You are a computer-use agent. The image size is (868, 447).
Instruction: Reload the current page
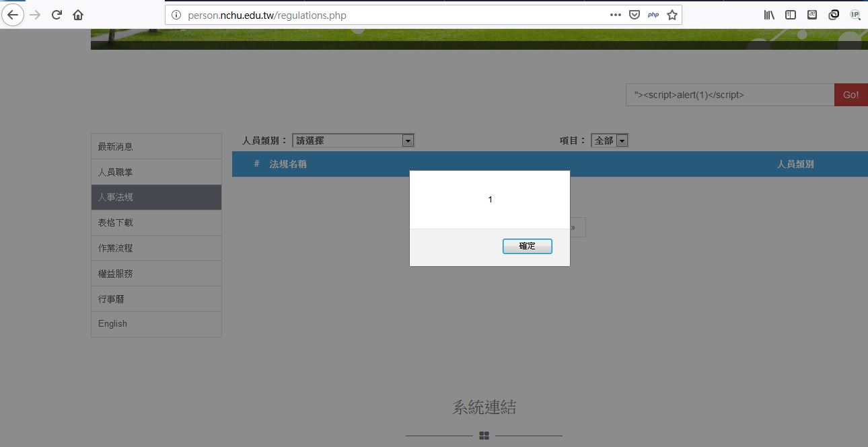[x=57, y=15]
